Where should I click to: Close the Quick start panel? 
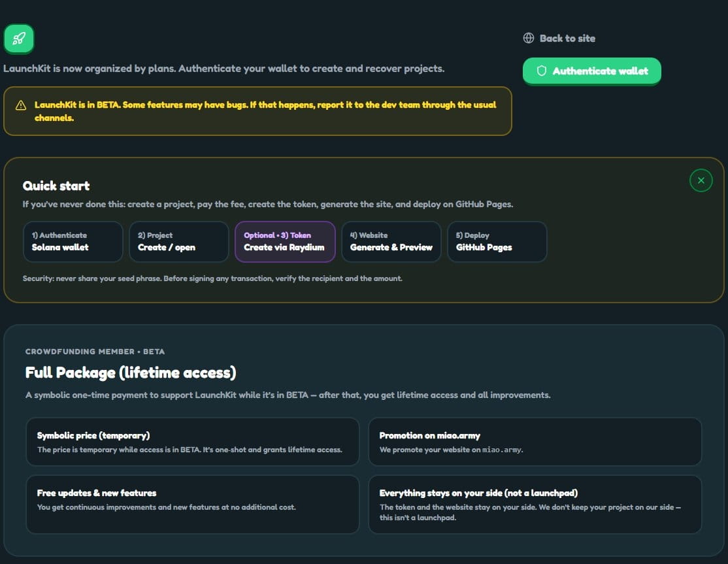pos(701,180)
